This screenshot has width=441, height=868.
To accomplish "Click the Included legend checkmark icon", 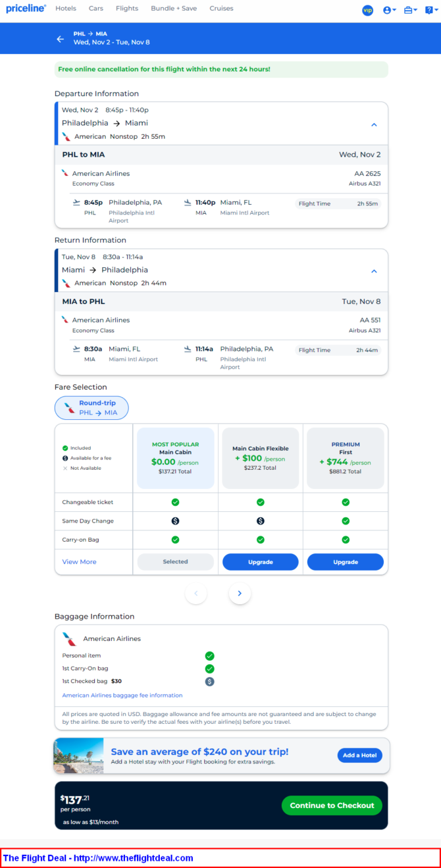I will pyautogui.click(x=65, y=448).
